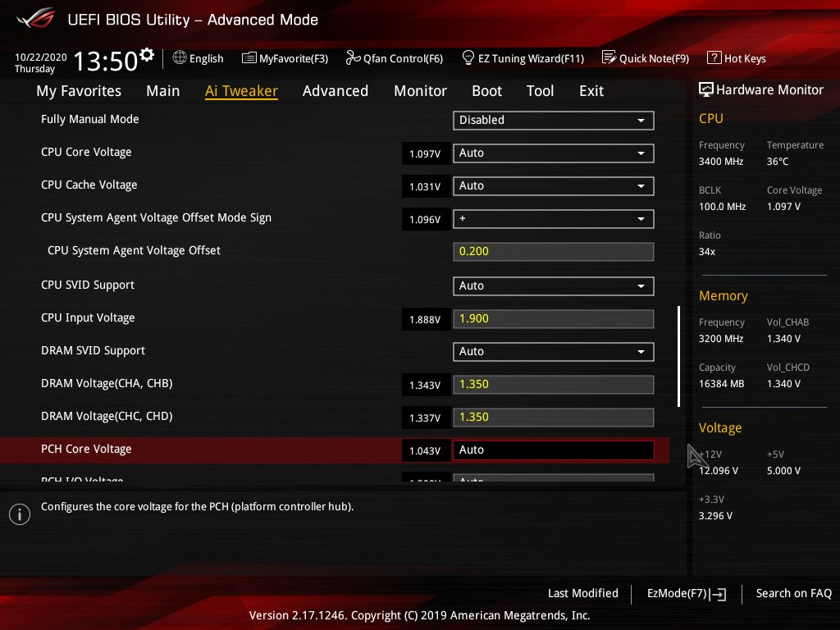Click the EZ Tuning Wizard bulb icon

[468, 57]
